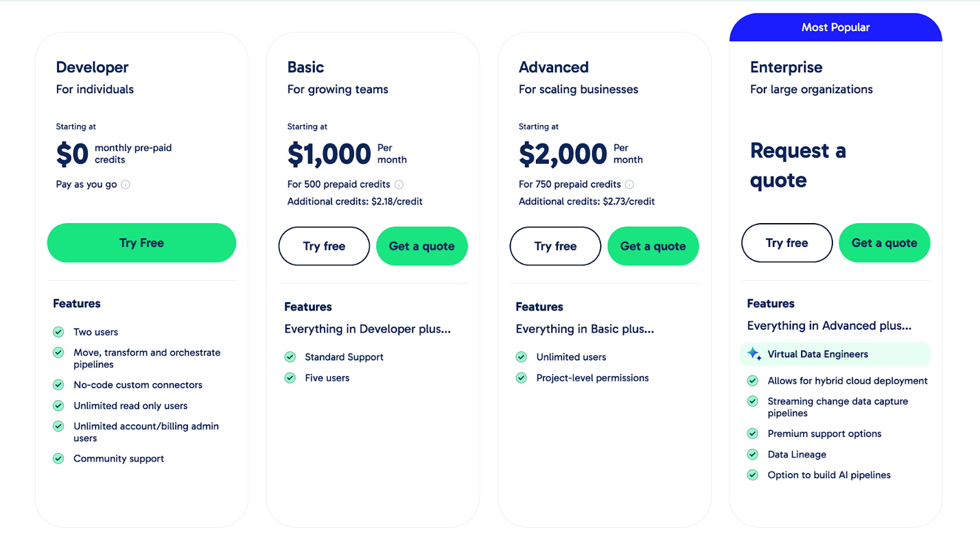Get a quote for the Enterprise plan

click(x=884, y=243)
